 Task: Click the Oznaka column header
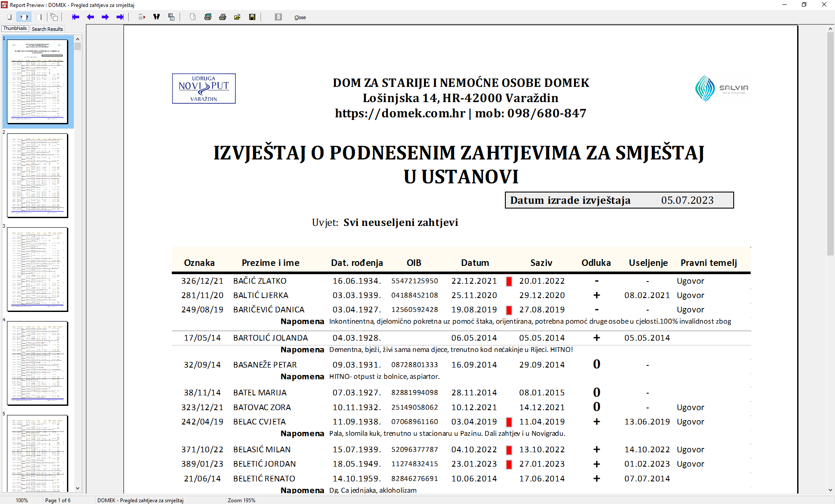(x=199, y=263)
